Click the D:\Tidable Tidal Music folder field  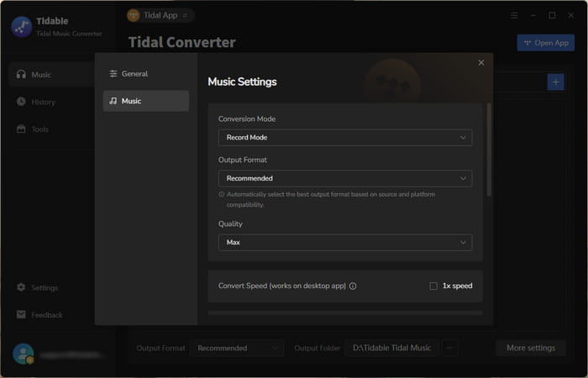point(391,349)
